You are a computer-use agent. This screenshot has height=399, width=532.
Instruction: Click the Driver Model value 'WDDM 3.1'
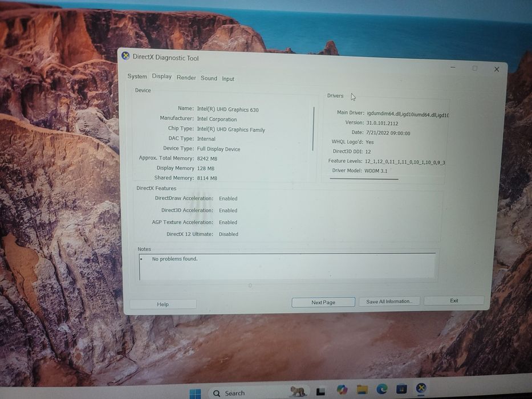376,170
